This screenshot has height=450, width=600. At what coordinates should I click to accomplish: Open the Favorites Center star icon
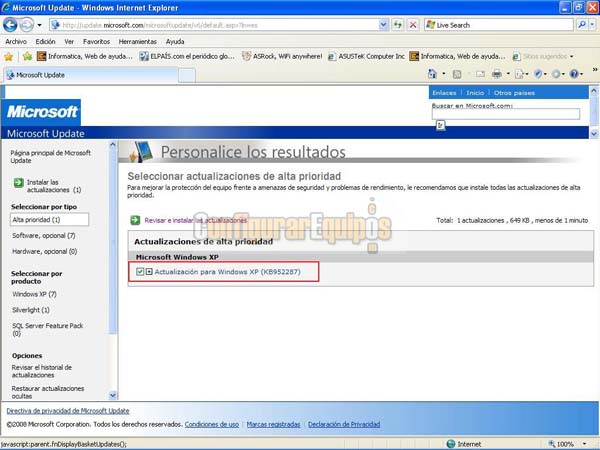[8, 57]
